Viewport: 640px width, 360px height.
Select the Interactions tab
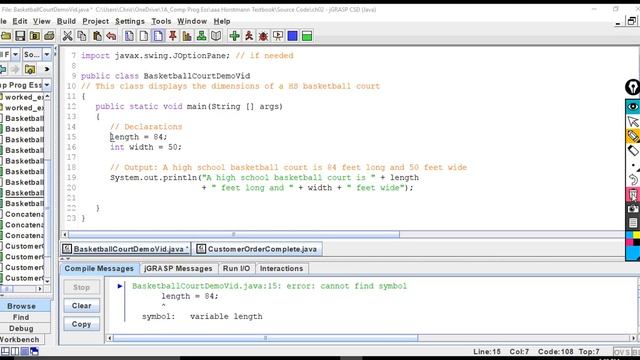coord(282,269)
